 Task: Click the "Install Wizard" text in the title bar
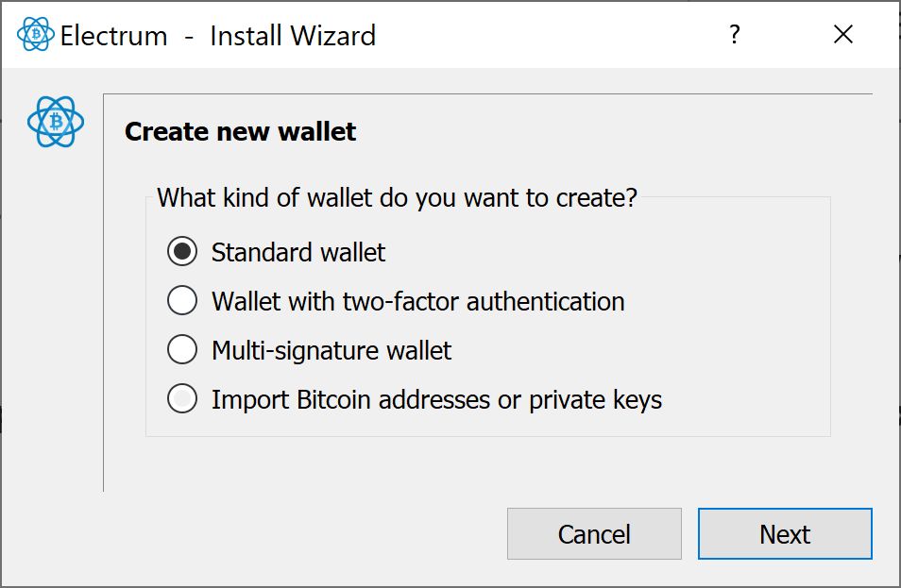(x=293, y=36)
